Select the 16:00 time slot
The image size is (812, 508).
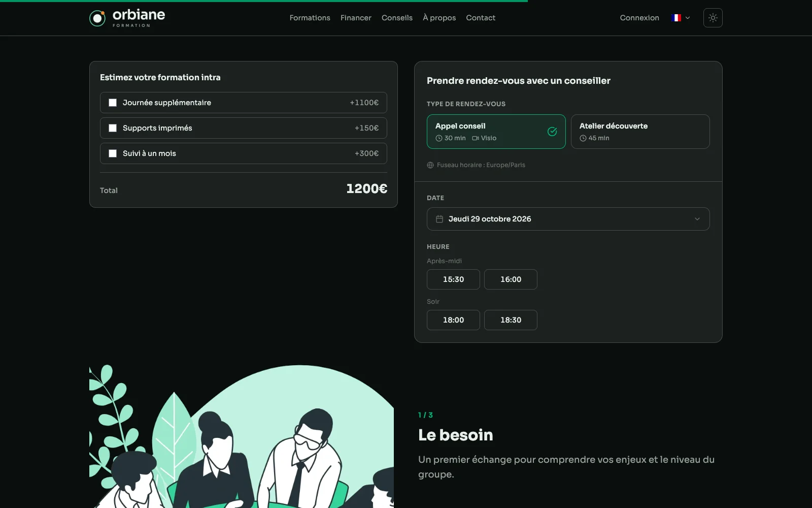pyautogui.click(x=511, y=279)
